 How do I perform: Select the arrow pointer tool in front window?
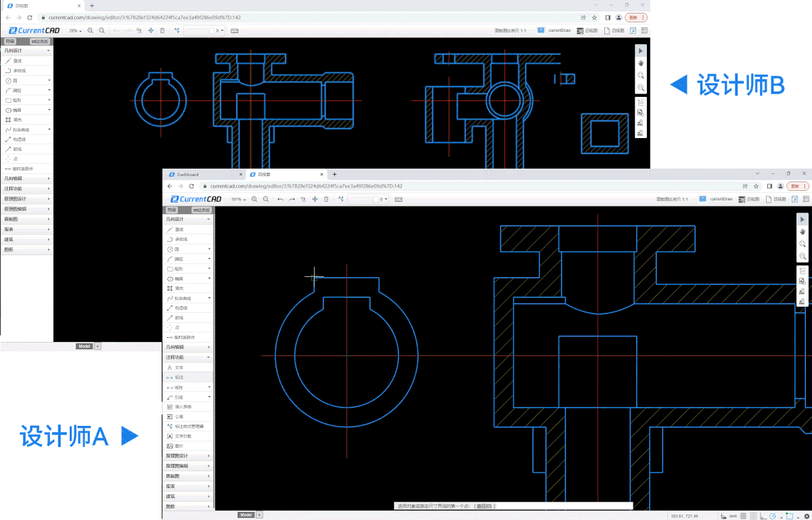[803, 219]
